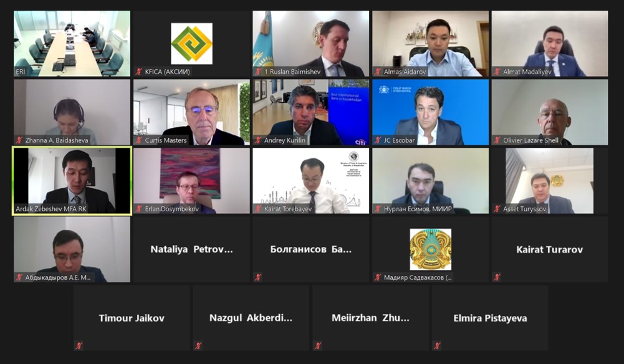
Task: Click Asset Turyssov name label
Action: pyautogui.click(x=524, y=209)
